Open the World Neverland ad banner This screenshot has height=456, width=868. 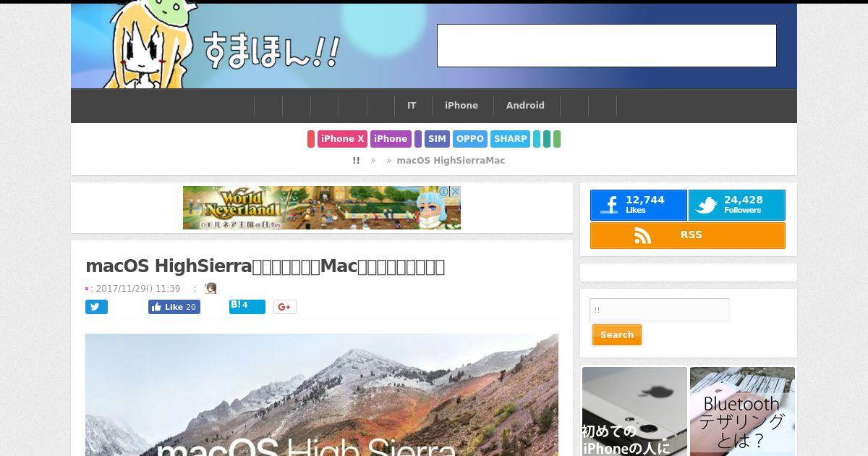322,208
